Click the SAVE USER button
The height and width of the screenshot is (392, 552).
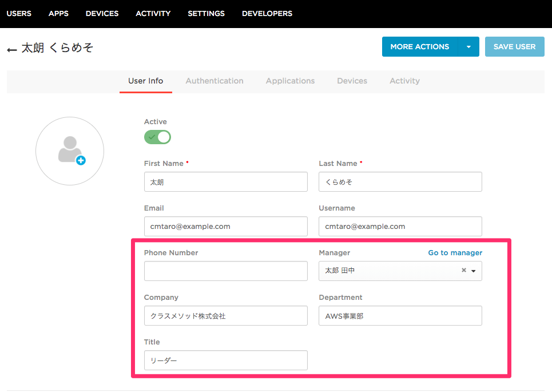tap(514, 46)
